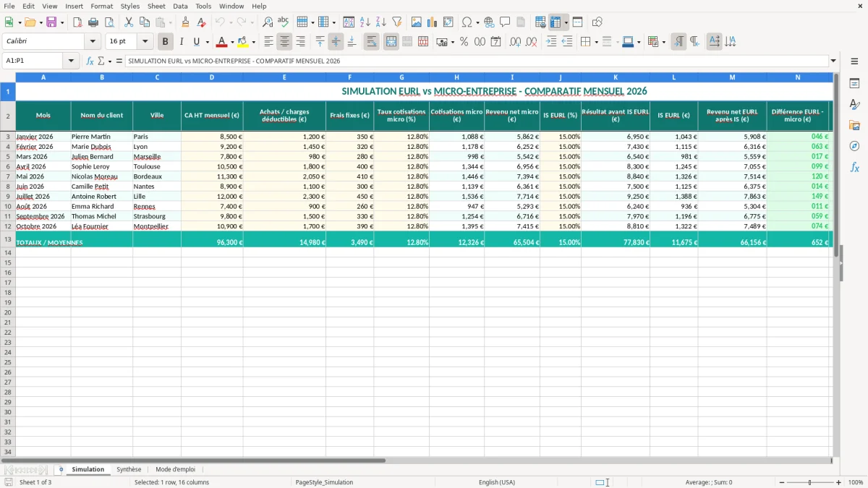Open the Function Wizard fx
Screen dimensions: 868x488
click(90, 61)
